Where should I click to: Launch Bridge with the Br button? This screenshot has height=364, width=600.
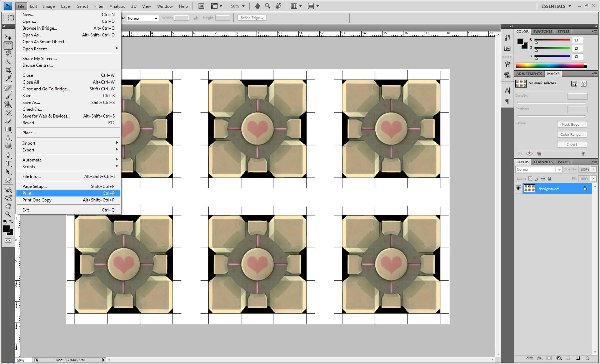click(201, 6)
